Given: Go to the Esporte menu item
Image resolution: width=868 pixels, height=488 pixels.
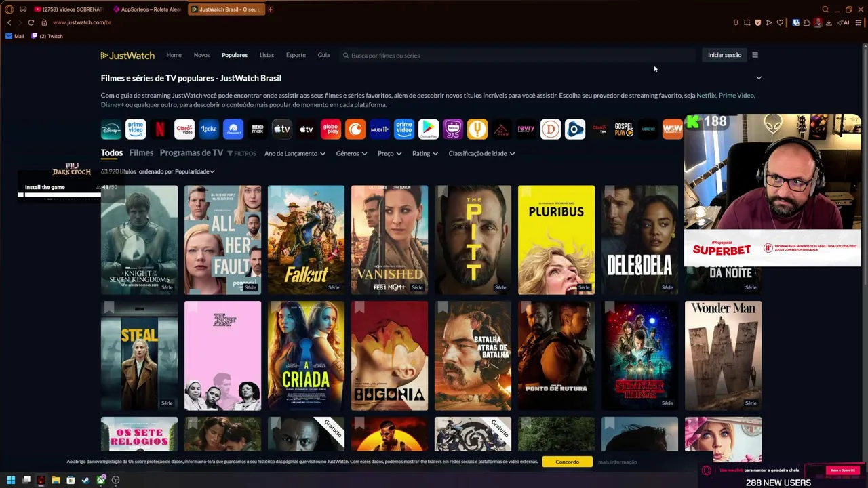Looking at the screenshot, I should (296, 55).
